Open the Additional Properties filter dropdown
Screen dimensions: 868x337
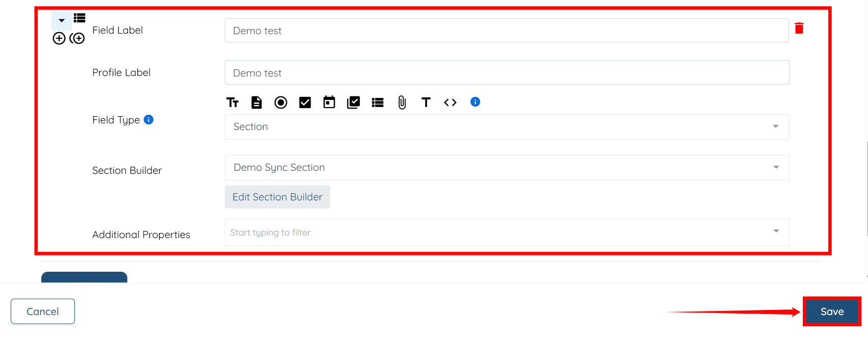(x=506, y=232)
